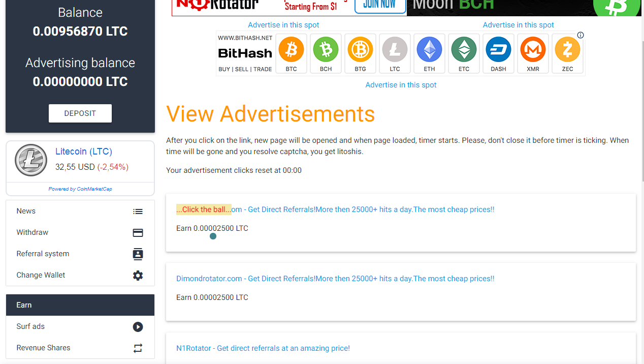Viewport: 644px width, 364px height.
Task: Open the Referral system page
Action: point(80,254)
